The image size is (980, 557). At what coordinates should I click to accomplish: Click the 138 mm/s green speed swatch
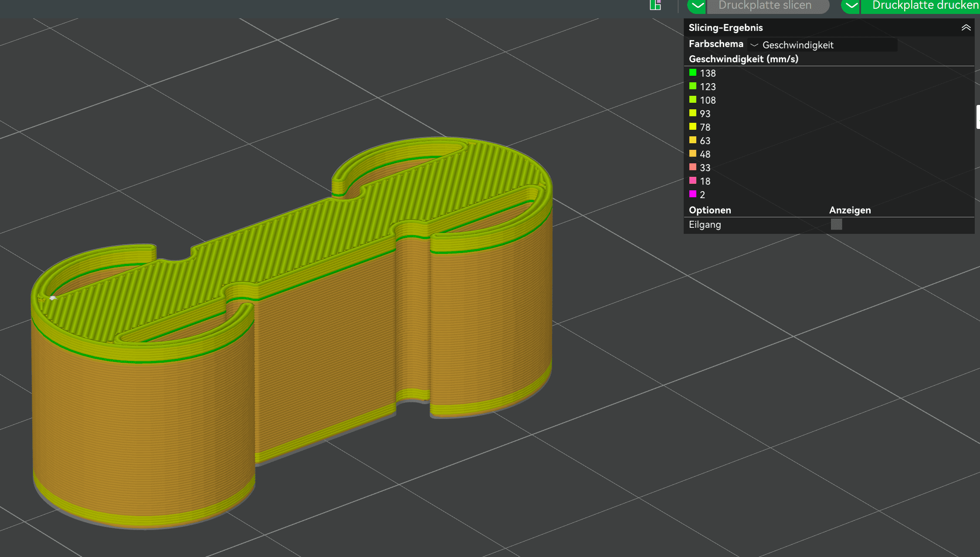pos(693,73)
